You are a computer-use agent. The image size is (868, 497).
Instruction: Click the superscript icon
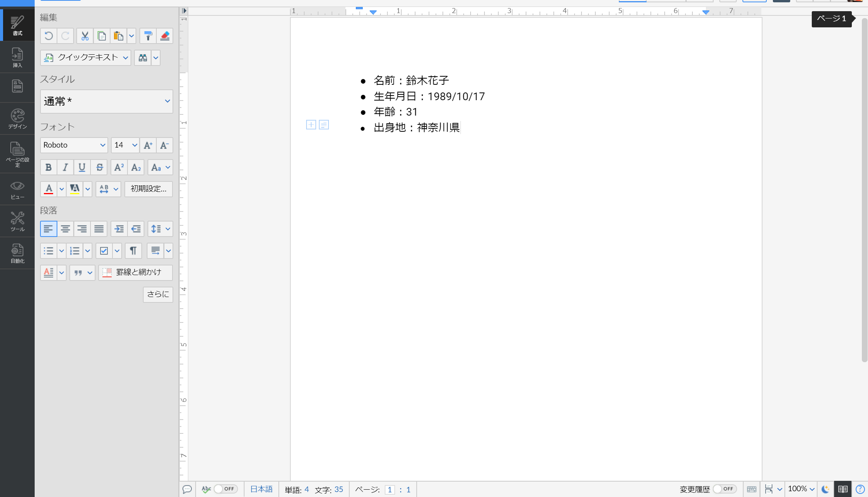tap(119, 167)
